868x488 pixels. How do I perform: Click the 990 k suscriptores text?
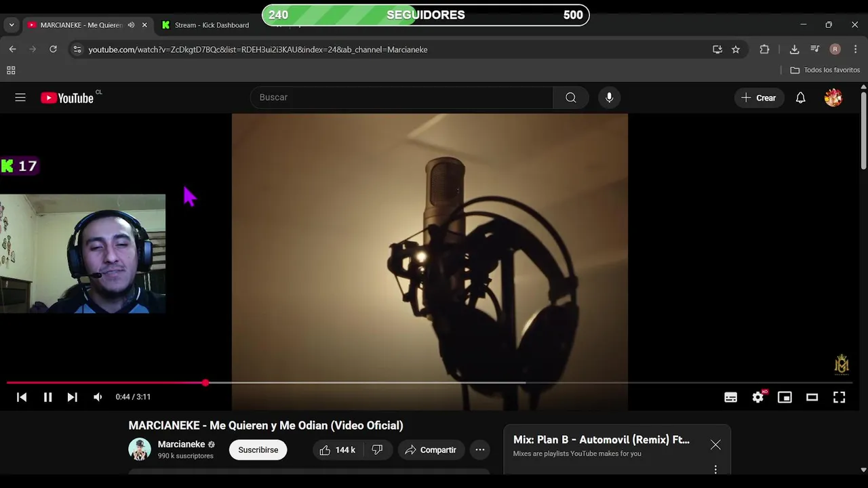point(185,456)
